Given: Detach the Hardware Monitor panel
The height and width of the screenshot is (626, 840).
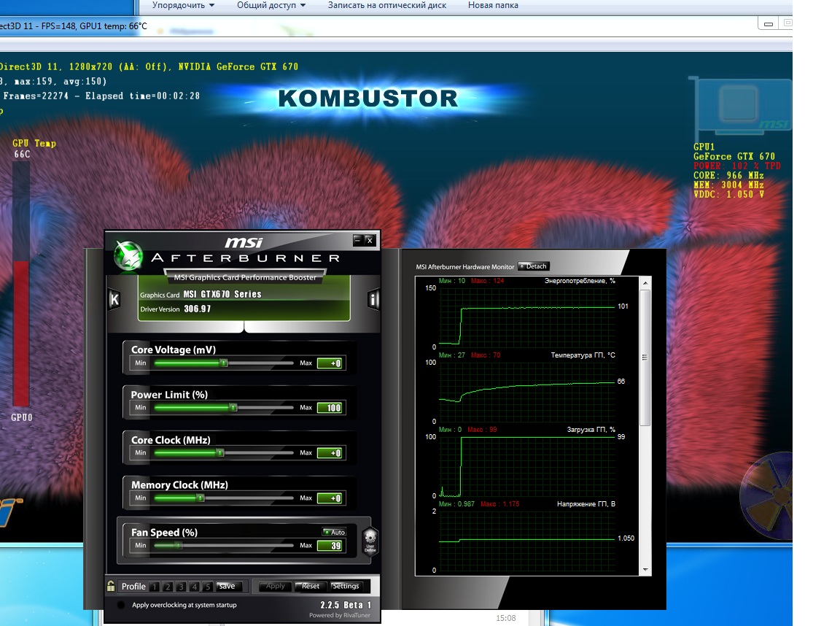Looking at the screenshot, I should tap(534, 266).
